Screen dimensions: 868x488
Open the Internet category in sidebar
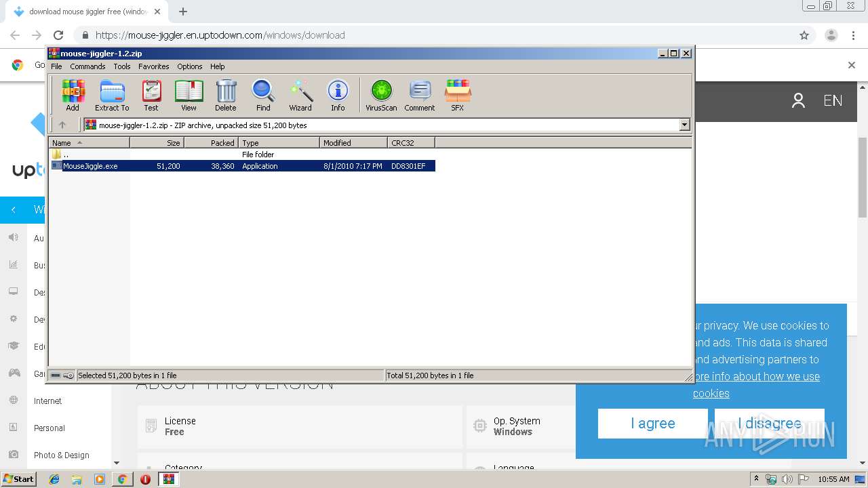[47, 401]
